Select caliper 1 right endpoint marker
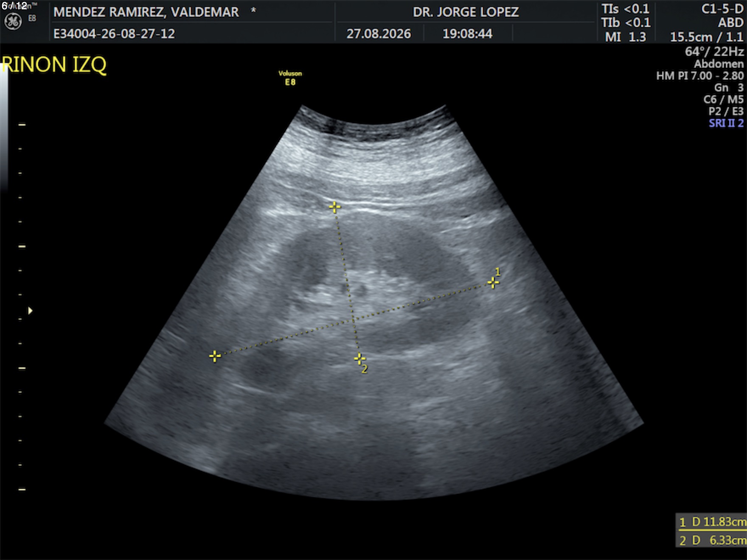 point(493,283)
